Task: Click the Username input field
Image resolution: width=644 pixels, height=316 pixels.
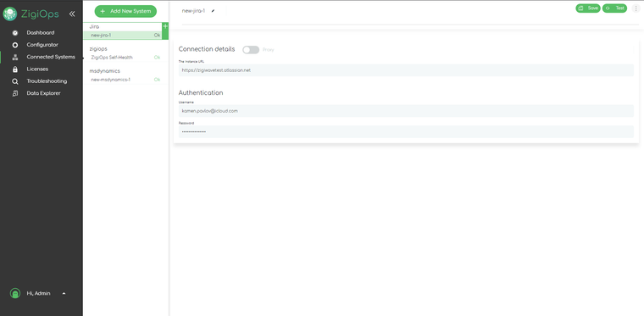Action: coord(406,111)
